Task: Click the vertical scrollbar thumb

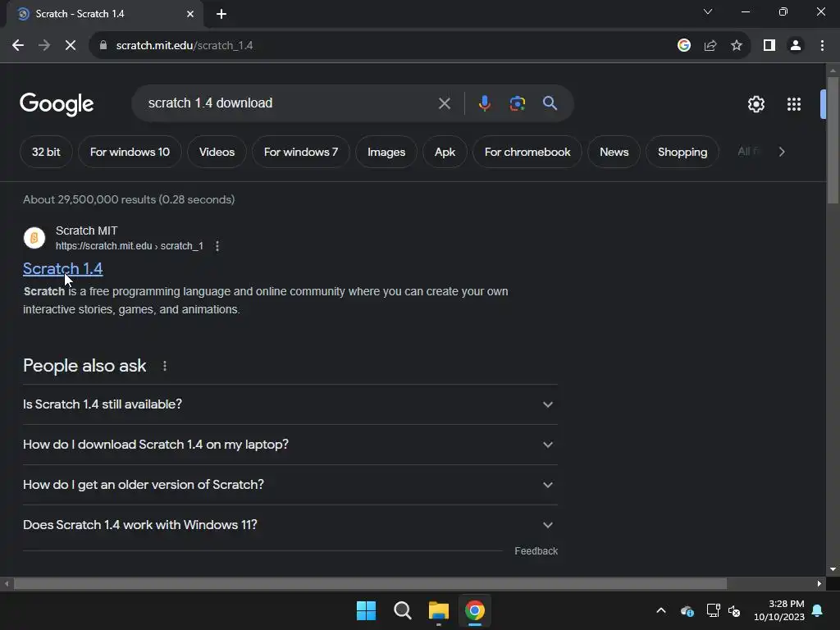Action: 832,140
